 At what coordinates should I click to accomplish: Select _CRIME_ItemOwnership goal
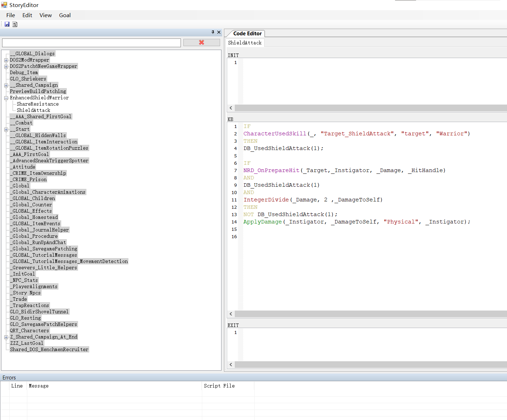38,173
